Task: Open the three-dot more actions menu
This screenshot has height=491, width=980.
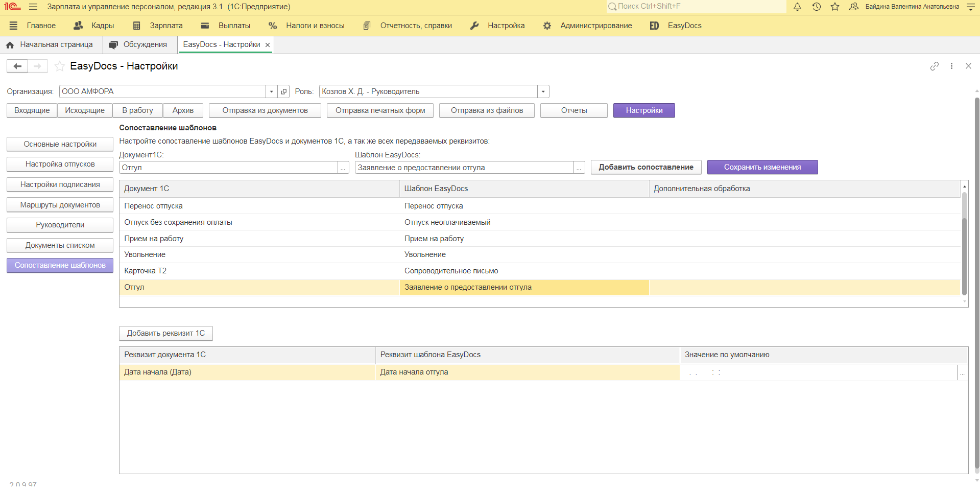Action: 951,66
